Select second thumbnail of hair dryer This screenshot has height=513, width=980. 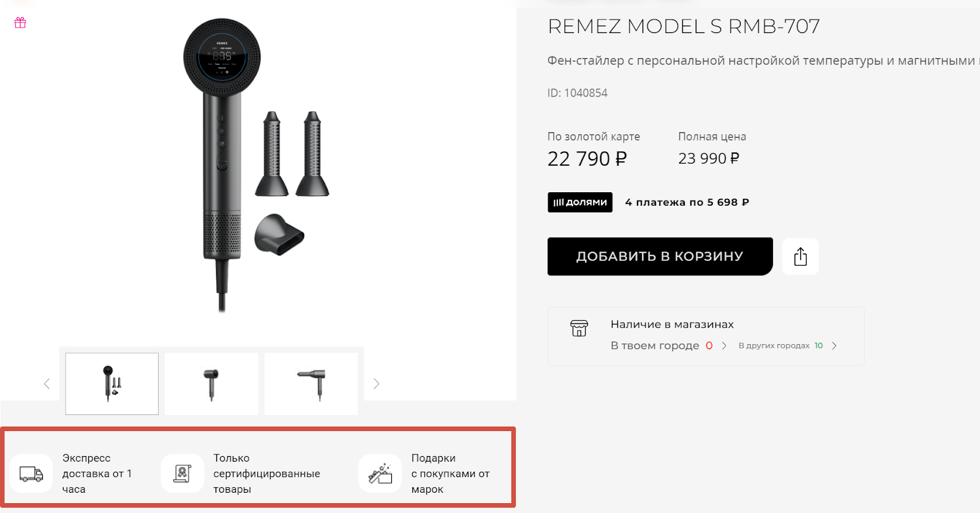point(211,384)
